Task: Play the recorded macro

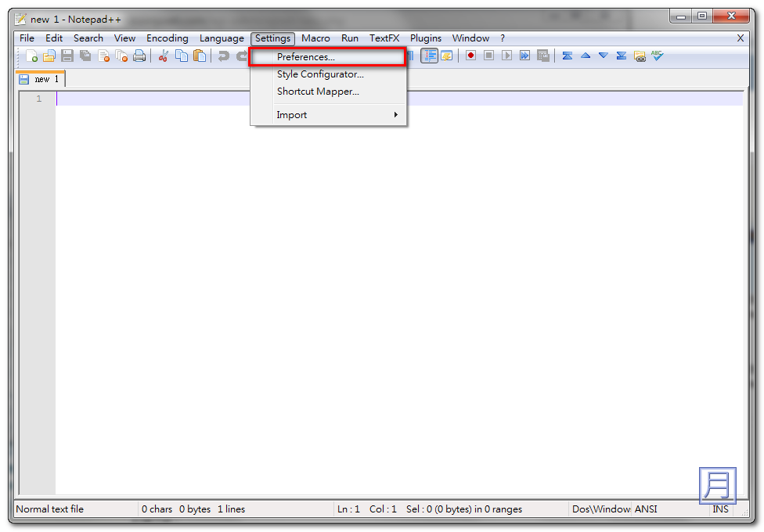Action: coord(506,56)
